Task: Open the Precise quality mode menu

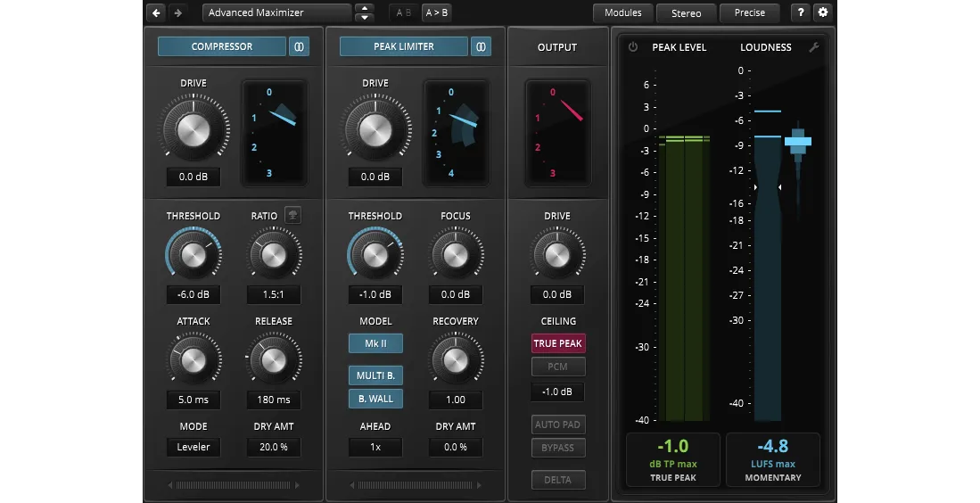Action: (749, 12)
